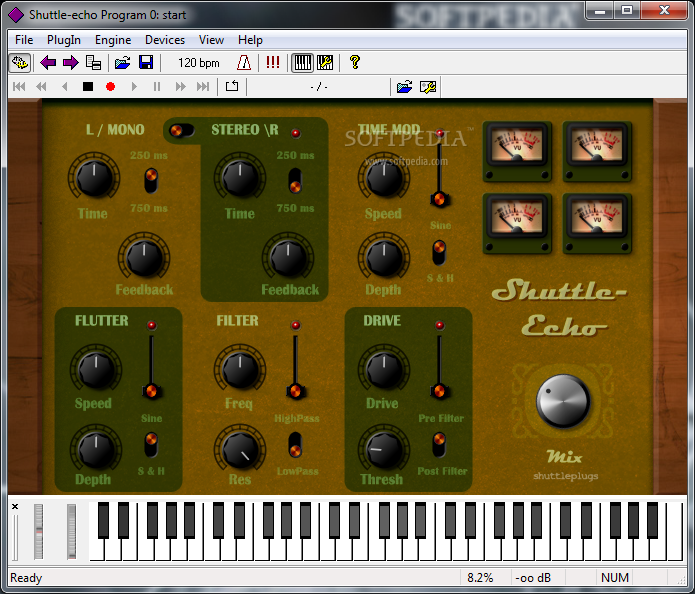The height and width of the screenshot is (594, 695).
Task: Click the L/MONO Time knob
Action: pyautogui.click(x=94, y=178)
